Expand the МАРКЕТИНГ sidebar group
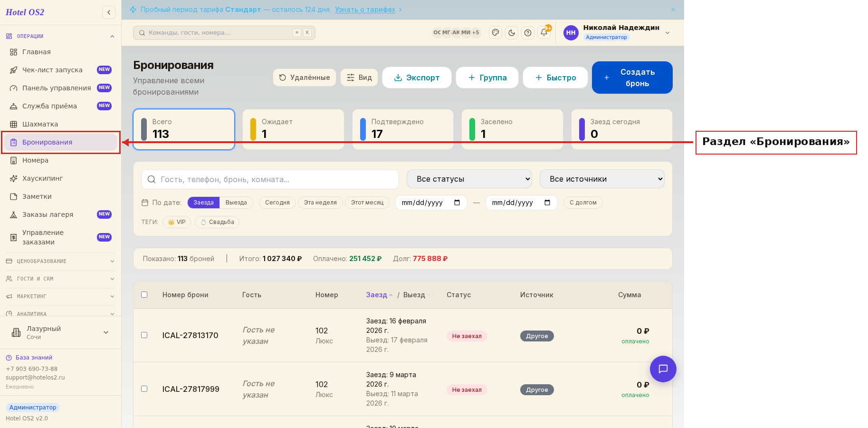The height and width of the screenshot is (428, 868). [60, 296]
